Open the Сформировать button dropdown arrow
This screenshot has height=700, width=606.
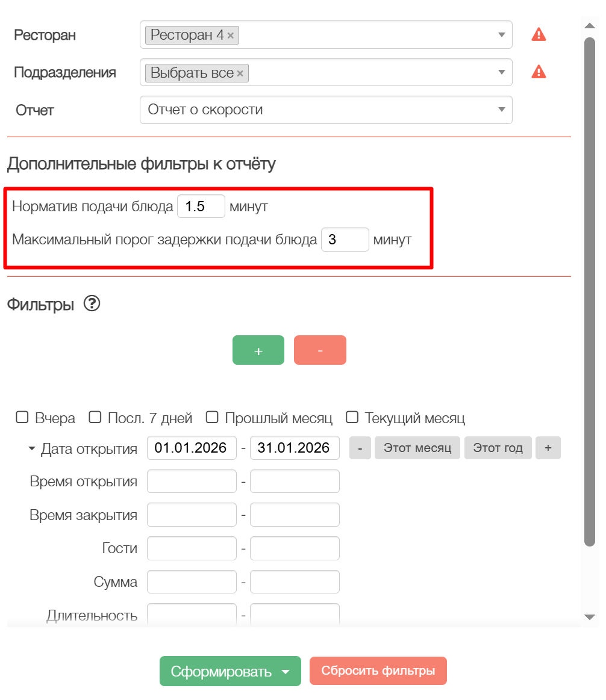click(286, 672)
